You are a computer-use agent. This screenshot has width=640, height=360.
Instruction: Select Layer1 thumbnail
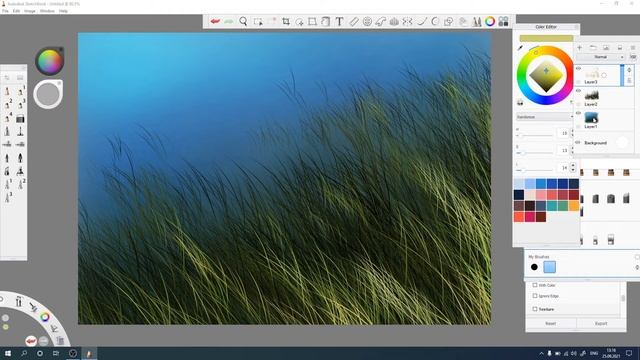591,118
